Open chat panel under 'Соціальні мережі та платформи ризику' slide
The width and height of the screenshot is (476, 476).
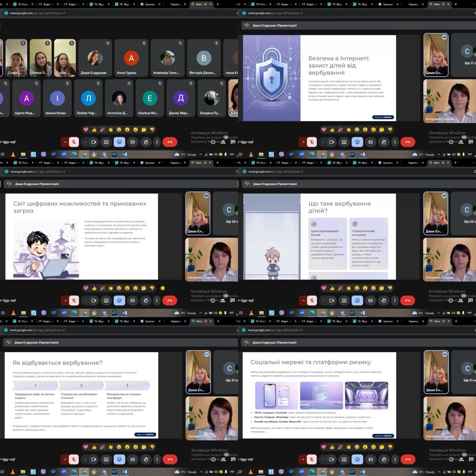(471, 460)
